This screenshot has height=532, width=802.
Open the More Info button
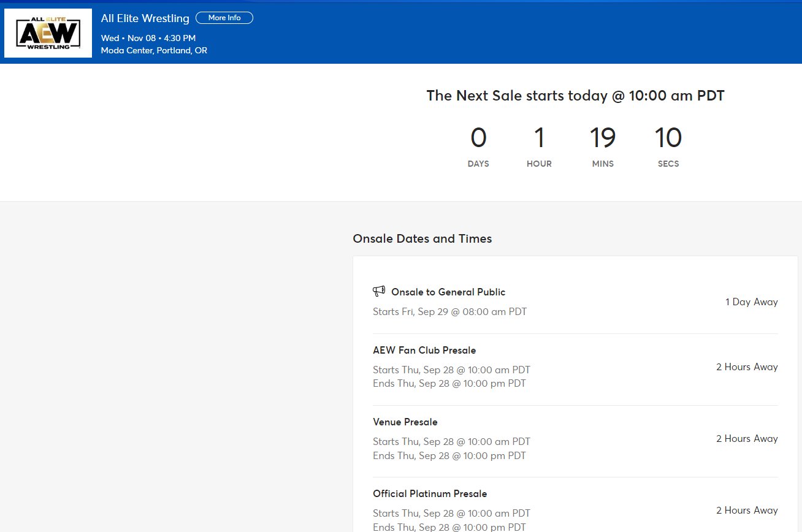tap(224, 18)
